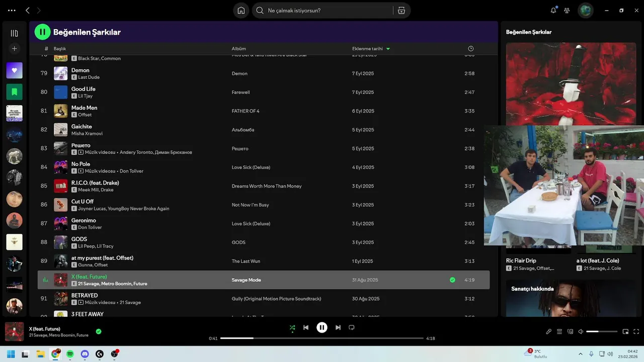644x362 pixels.
Task: Click the now-playing album art thumbnail
Action: [14, 331]
